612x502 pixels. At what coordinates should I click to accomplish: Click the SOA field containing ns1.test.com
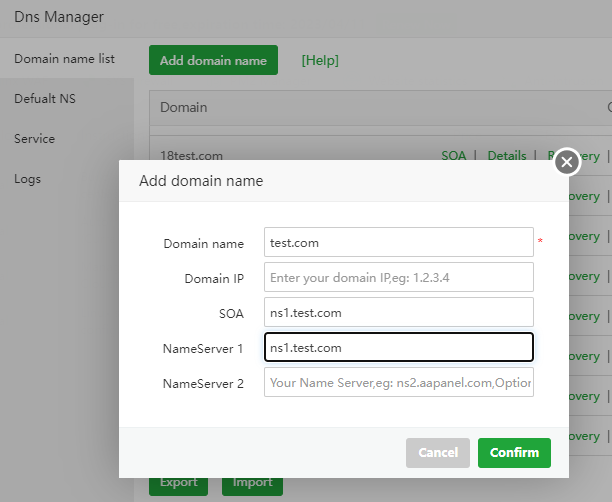pyautogui.click(x=398, y=312)
